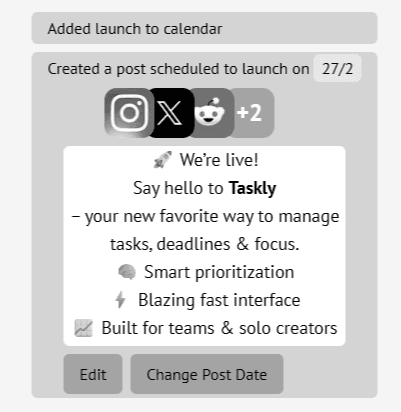Image resolution: width=401 pixels, height=412 pixels.
Task: Click the Instagram platform icon
Action: (x=129, y=113)
